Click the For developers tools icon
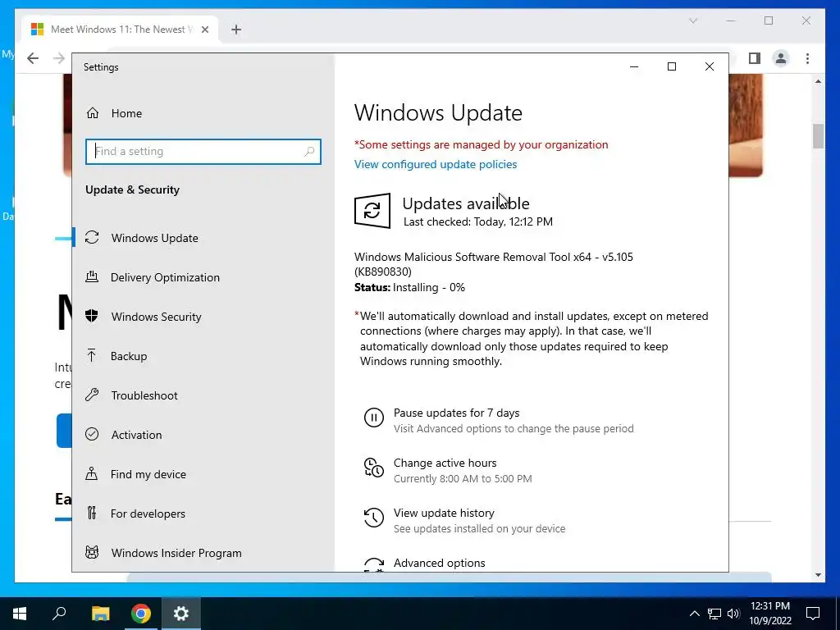 click(92, 514)
